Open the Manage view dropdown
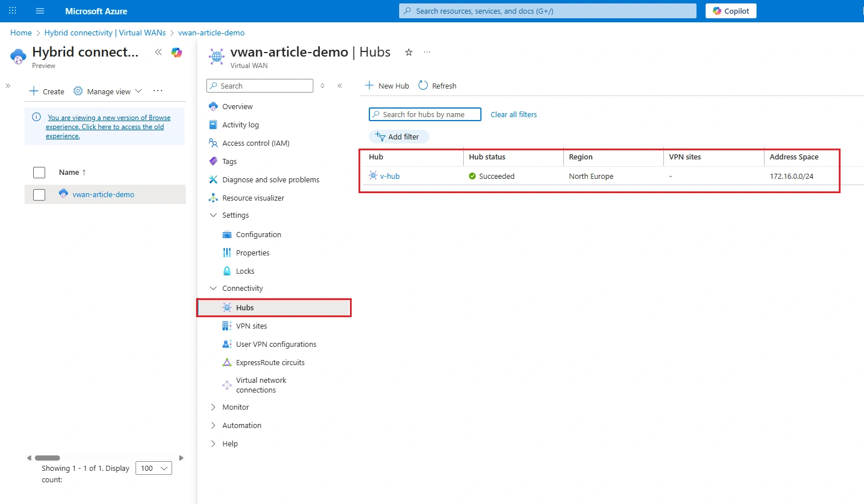864x504 pixels. [108, 91]
